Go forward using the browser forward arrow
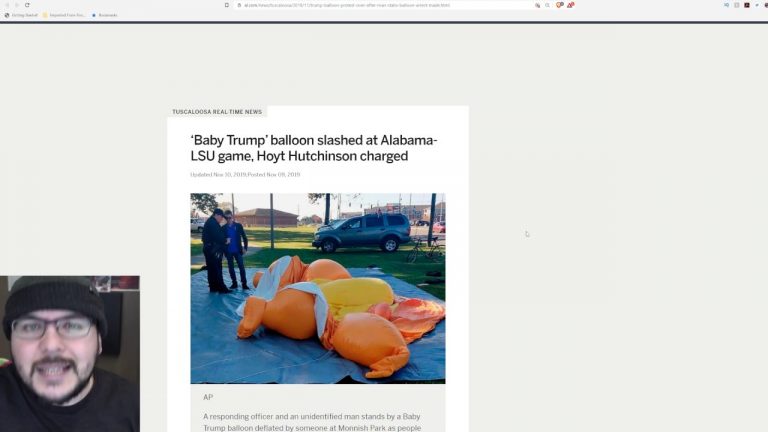Viewport: 768px width, 432px height. click(17, 5)
